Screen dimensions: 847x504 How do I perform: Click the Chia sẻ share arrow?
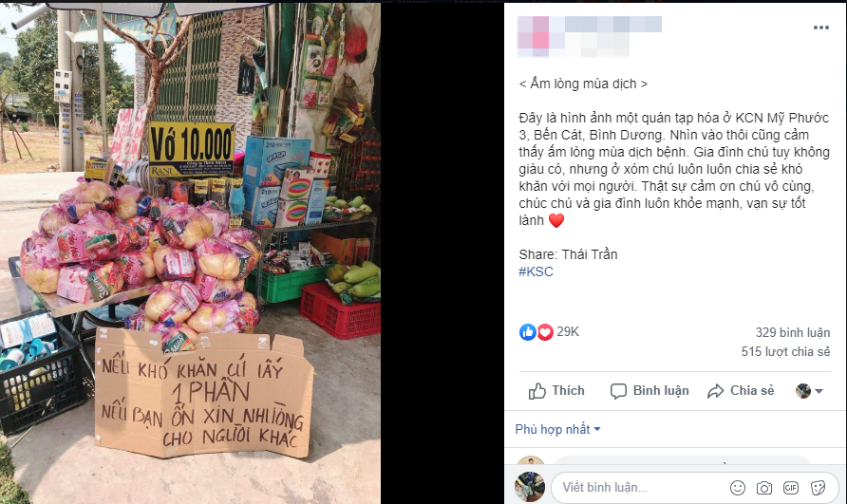(716, 391)
